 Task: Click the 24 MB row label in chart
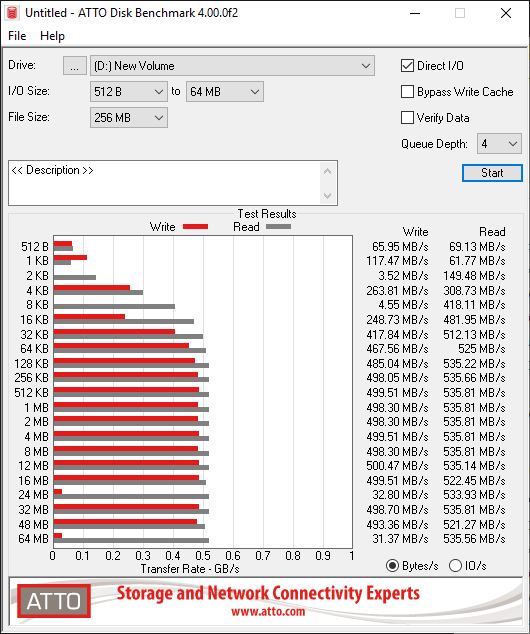[33, 495]
